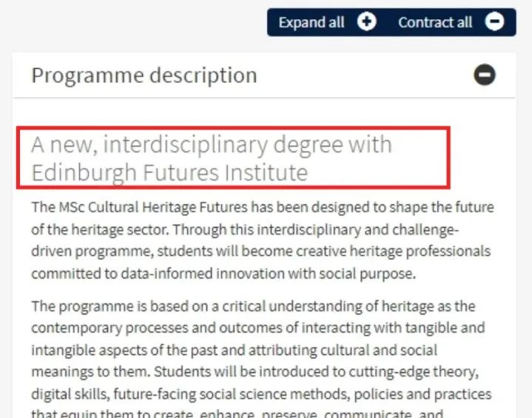This screenshot has height=418, width=532.
Task: Click the plus icon beside Expand all
Action: (x=366, y=22)
